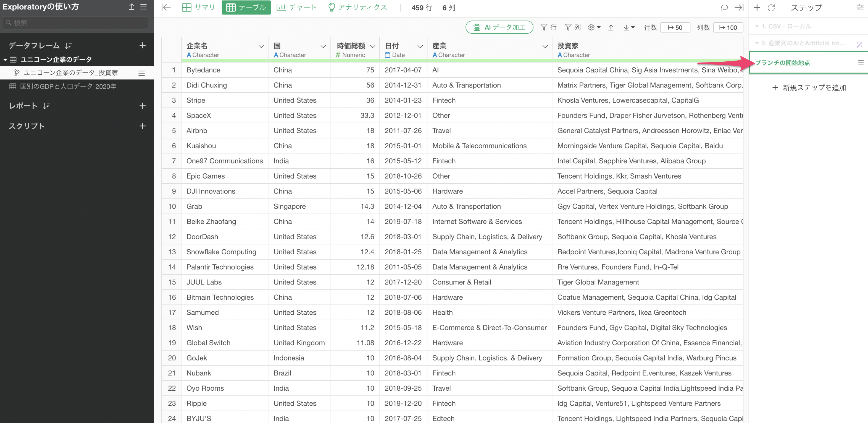Open menu for the 投資家 branch
868x423 pixels.
(x=142, y=73)
